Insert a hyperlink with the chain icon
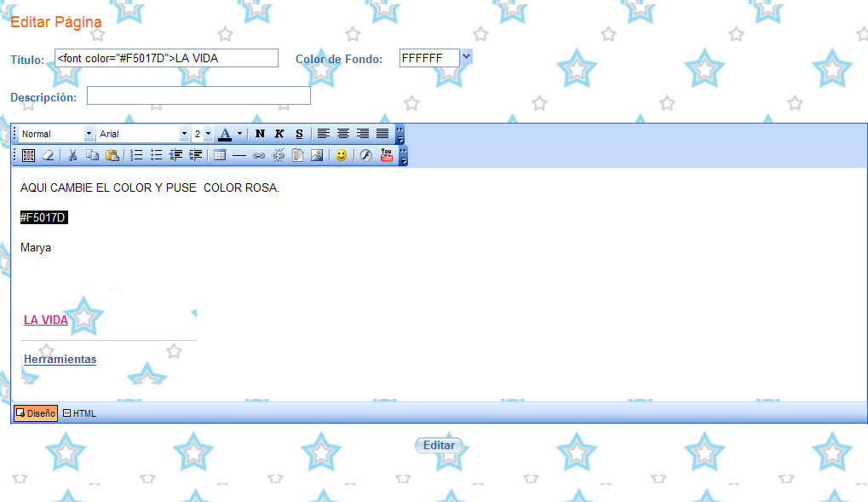This screenshot has width=868, height=502. pyautogui.click(x=258, y=156)
